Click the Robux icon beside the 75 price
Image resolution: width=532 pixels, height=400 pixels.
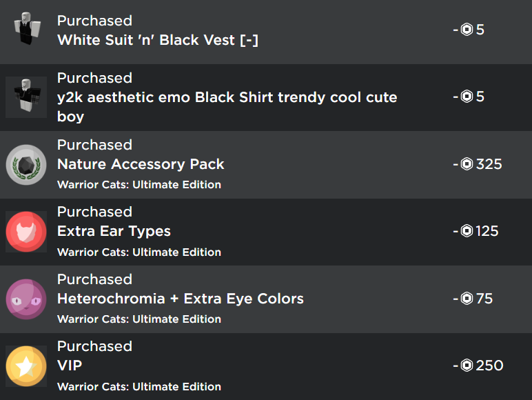467,299
